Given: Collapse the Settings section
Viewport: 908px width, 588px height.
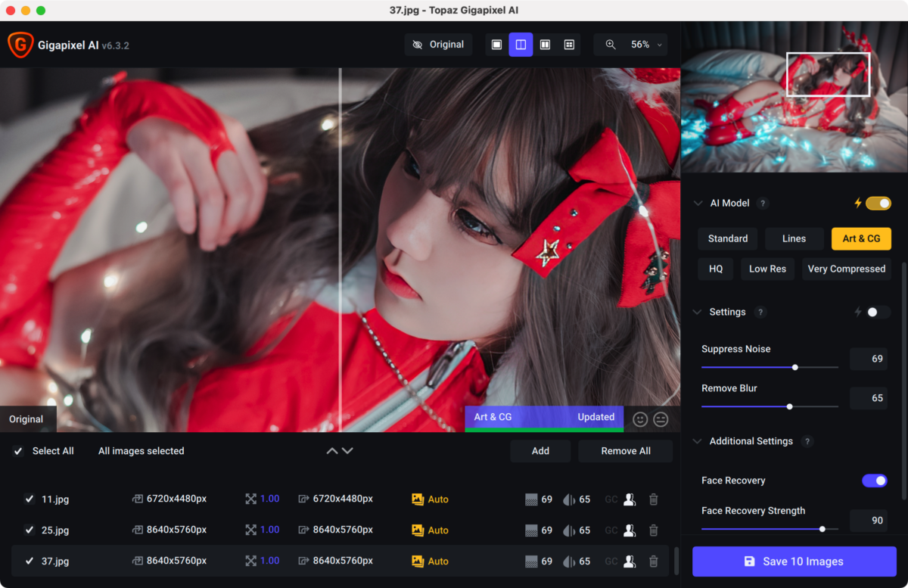Looking at the screenshot, I should coord(698,312).
